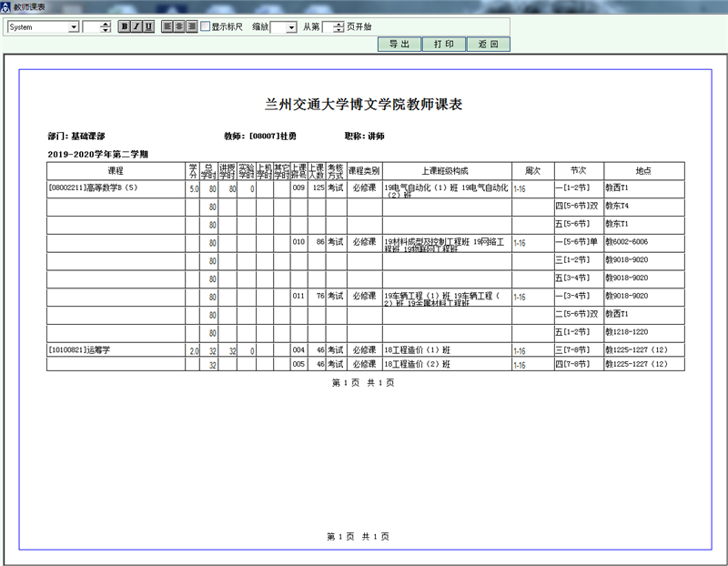The image size is (728, 566).
Task: Click the 打印 print button
Action: [x=443, y=44]
